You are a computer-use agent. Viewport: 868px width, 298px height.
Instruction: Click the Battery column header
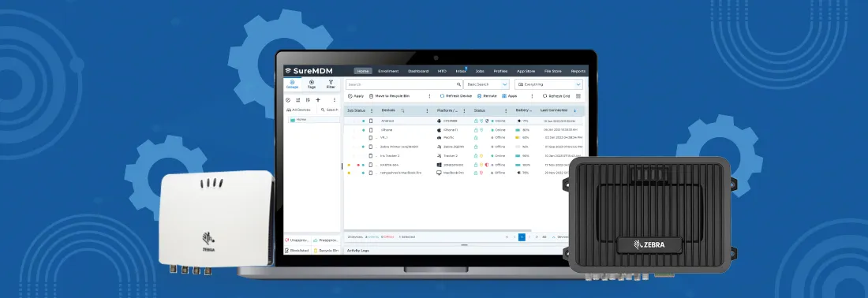coord(523,110)
